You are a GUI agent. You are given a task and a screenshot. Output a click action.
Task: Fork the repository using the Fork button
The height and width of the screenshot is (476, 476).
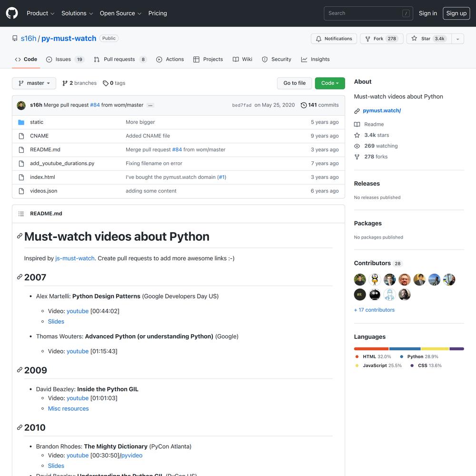pyautogui.click(x=382, y=39)
